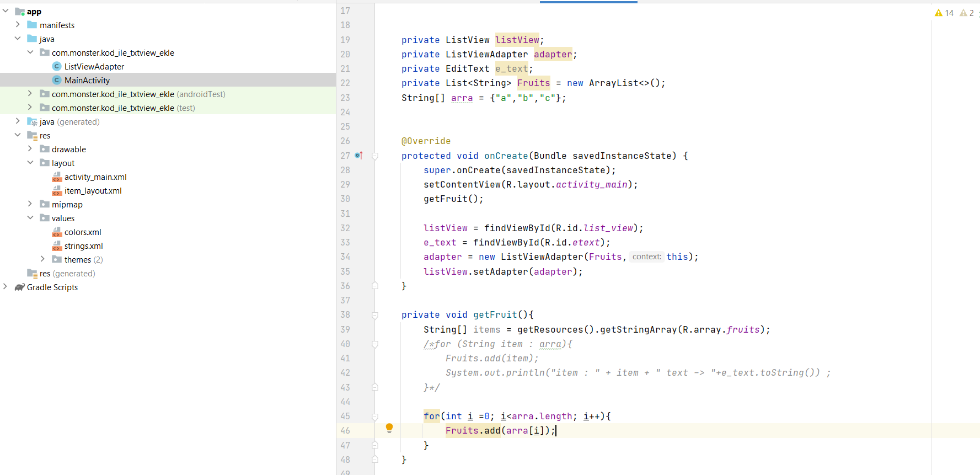This screenshot has width=980, height=475.
Task: Click the 14 warnings indicator
Action: 944,13
